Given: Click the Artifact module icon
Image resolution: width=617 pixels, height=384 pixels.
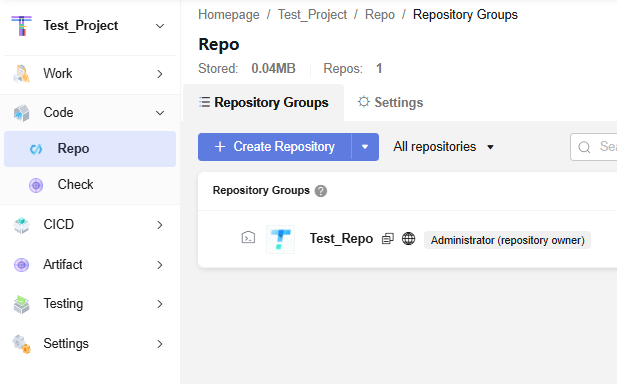Looking at the screenshot, I should [22, 265].
